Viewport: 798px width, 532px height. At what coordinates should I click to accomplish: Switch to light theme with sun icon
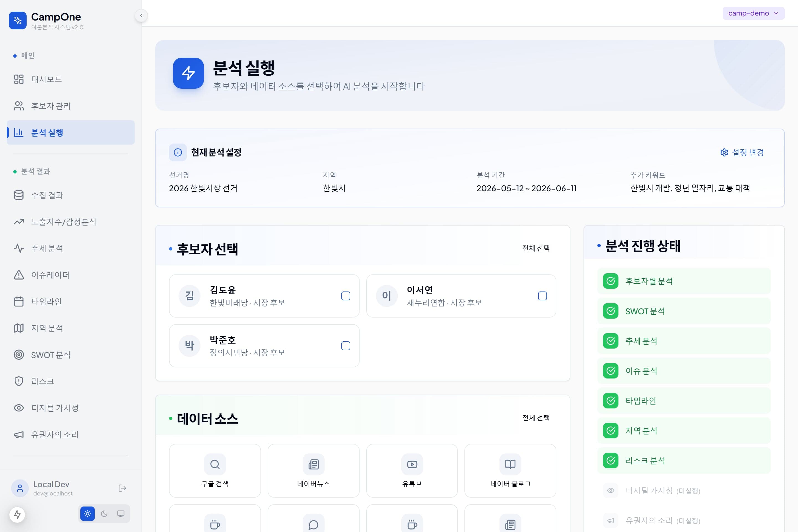pos(88,514)
